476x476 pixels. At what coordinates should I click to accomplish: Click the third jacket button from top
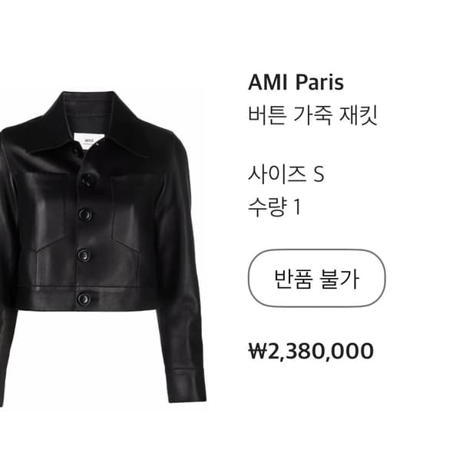tap(84, 255)
